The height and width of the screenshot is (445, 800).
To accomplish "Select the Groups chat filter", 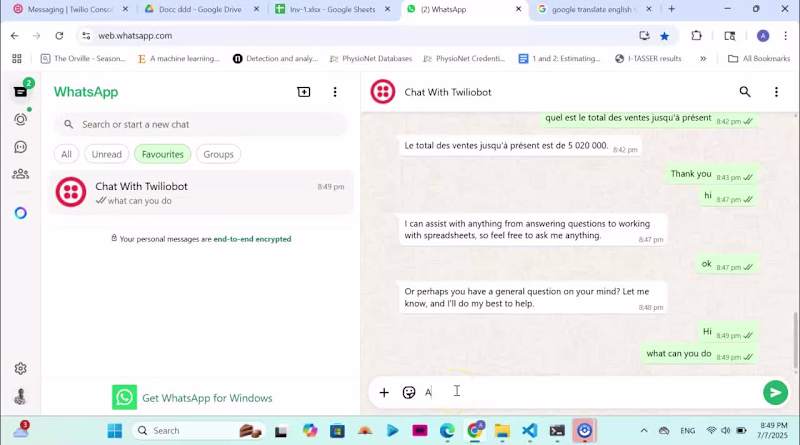I will [x=218, y=154].
